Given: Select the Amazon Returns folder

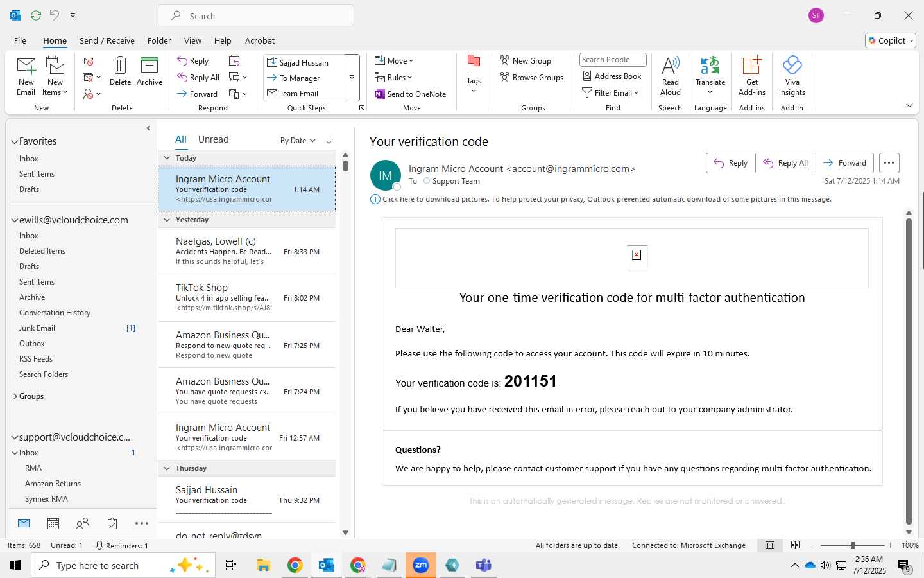Looking at the screenshot, I should (53, 484).
